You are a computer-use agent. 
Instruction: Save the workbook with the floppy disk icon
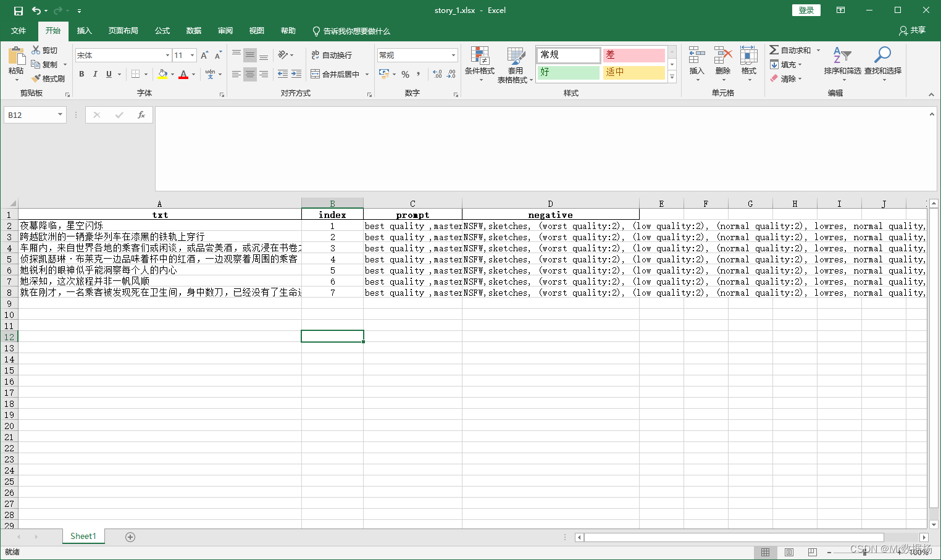(19, 10)
